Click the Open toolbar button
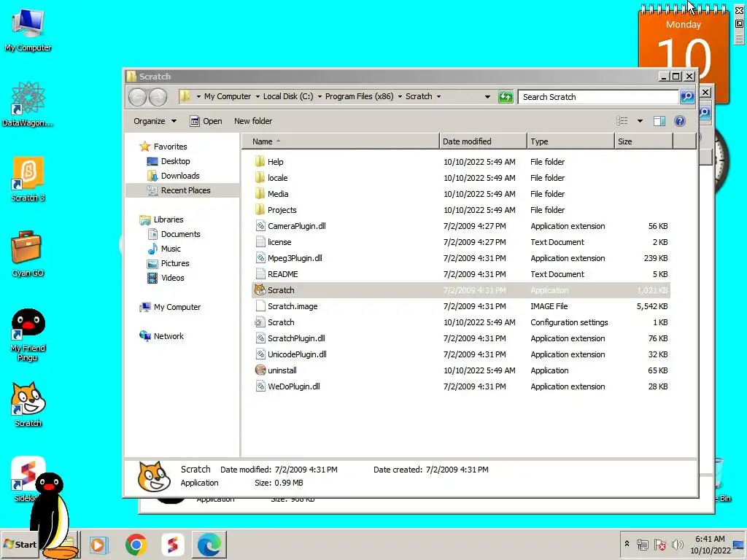747x560 pixels. [x=206, y=121]
